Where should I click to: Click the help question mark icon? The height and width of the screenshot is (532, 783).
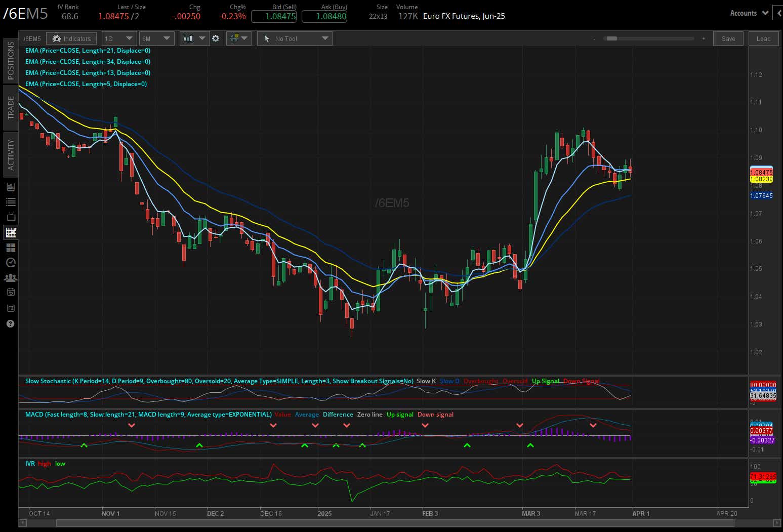[10, 323]
